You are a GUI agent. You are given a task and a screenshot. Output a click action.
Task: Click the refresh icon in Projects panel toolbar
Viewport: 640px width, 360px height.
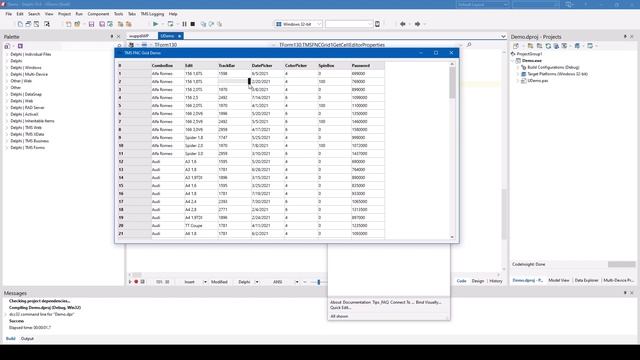[x=548, y=46]
